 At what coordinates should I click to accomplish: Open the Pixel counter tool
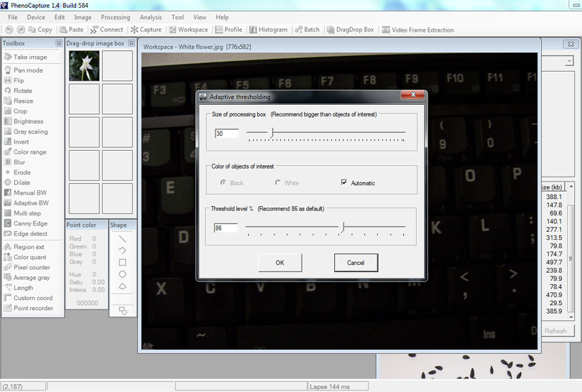pos(31,267)
